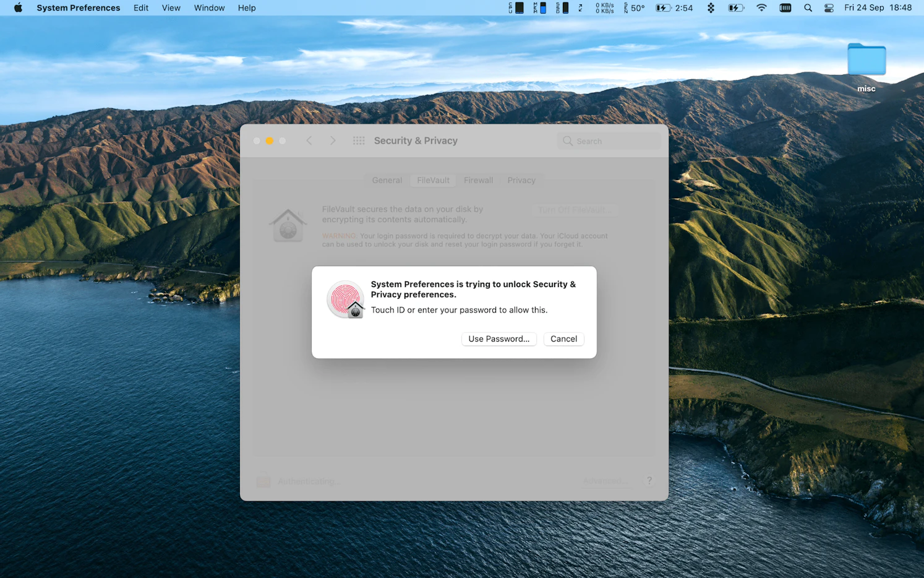Click the Use Password button
Screen dimensions: 924x578
tap(498, 339)
